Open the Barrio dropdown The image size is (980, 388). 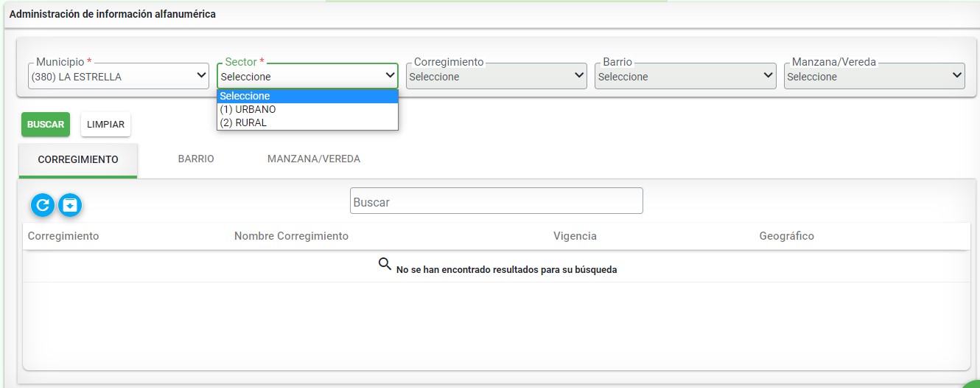(685, 76)
